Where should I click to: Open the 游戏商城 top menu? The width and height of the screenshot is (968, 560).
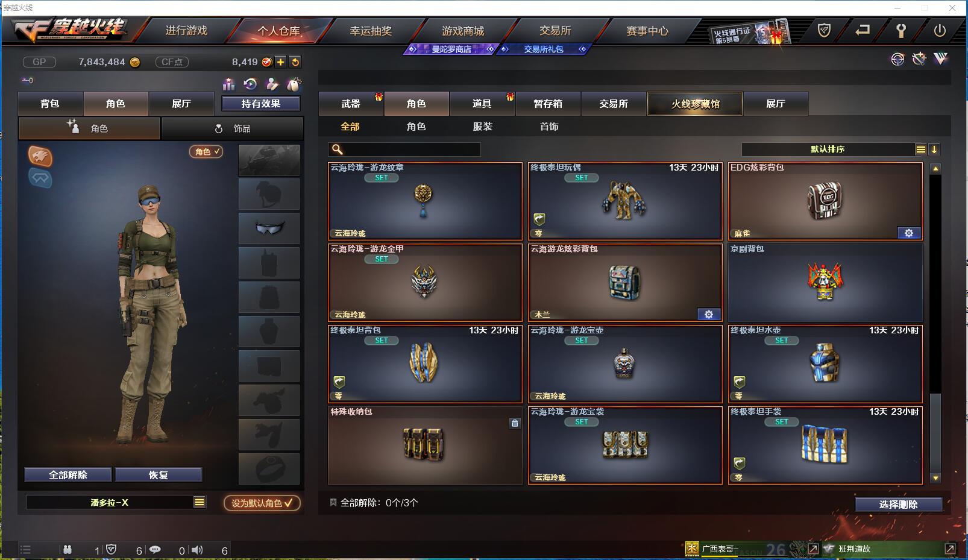pos(463,31)
